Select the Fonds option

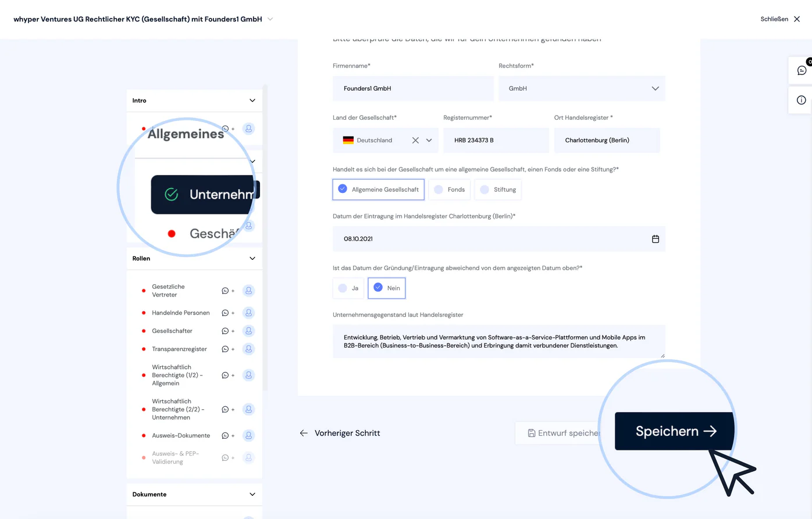449,189
